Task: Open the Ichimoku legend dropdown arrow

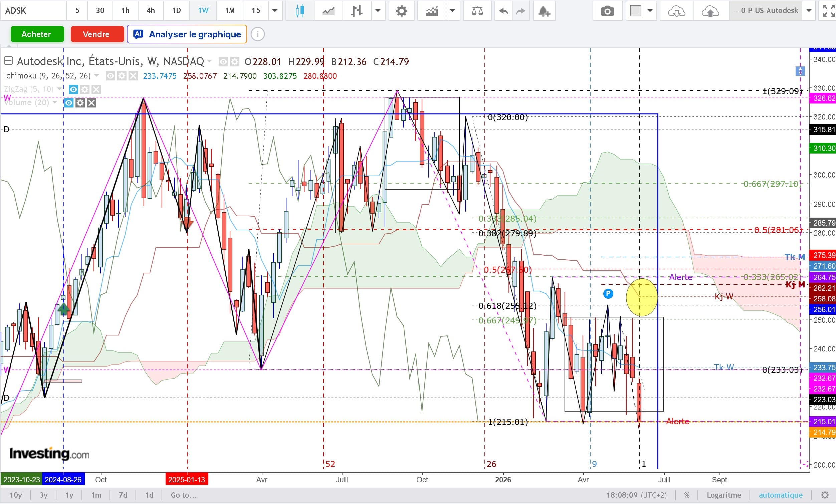Action: 96,76
